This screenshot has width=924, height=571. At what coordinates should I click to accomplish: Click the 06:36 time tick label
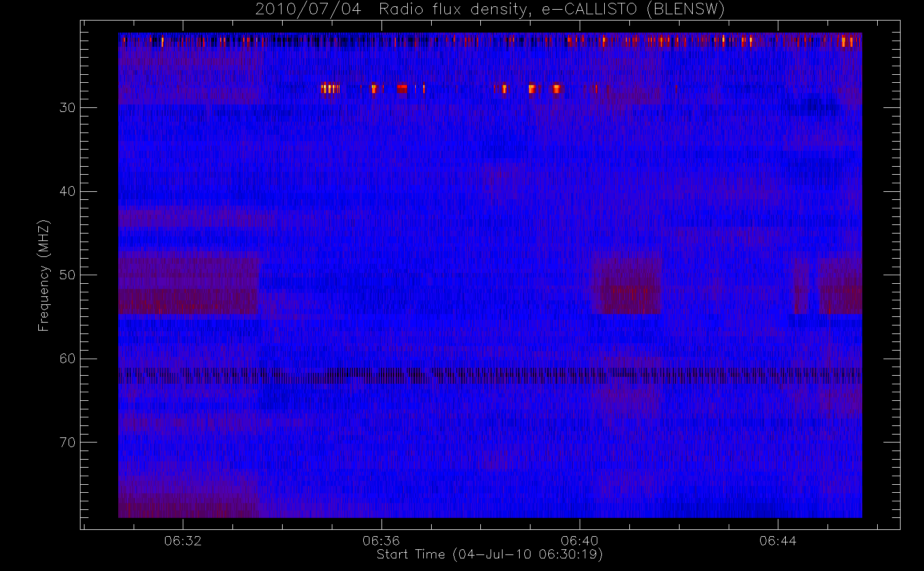tap(381, 541)
